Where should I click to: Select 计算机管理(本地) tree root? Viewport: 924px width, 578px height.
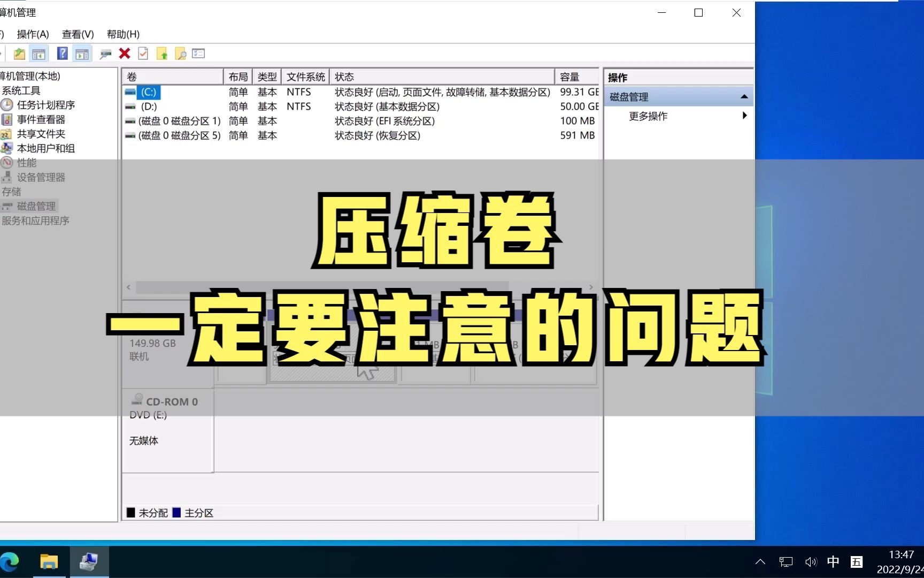(x=30, y=76)
